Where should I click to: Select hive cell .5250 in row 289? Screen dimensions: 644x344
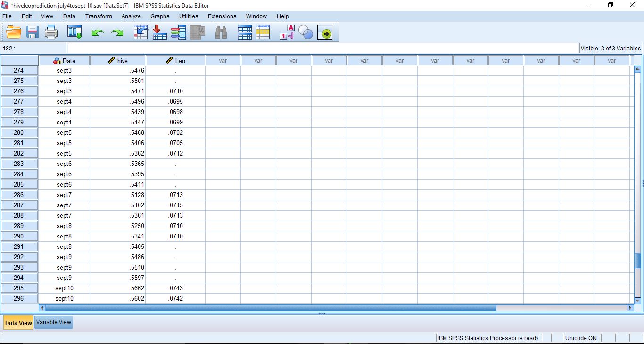118,226
